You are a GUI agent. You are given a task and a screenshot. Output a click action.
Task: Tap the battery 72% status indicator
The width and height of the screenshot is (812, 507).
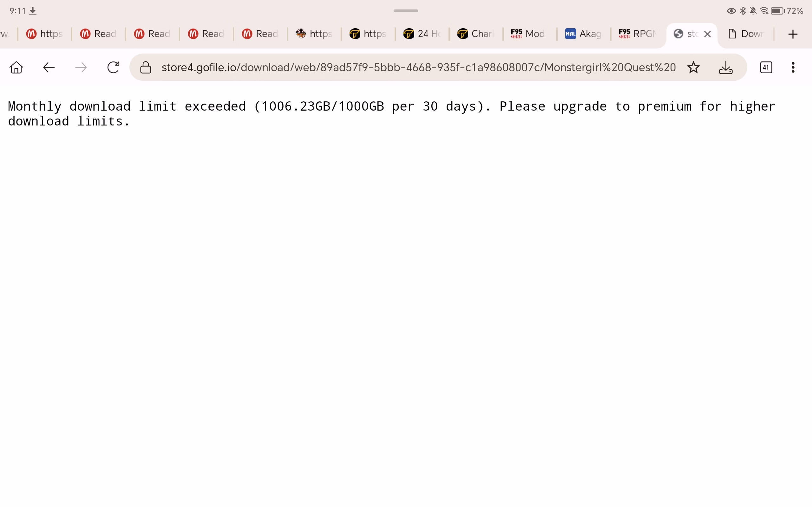tap(786, 11)
